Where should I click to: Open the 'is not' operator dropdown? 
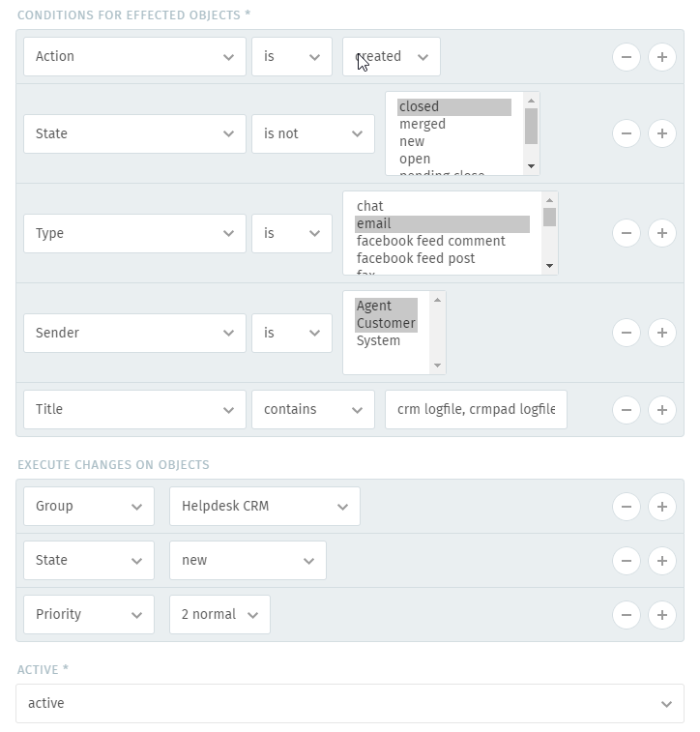313,134
